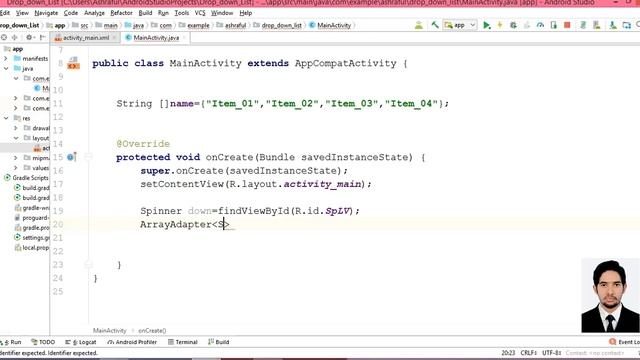Expand the mipmap folder

point(16,158)
